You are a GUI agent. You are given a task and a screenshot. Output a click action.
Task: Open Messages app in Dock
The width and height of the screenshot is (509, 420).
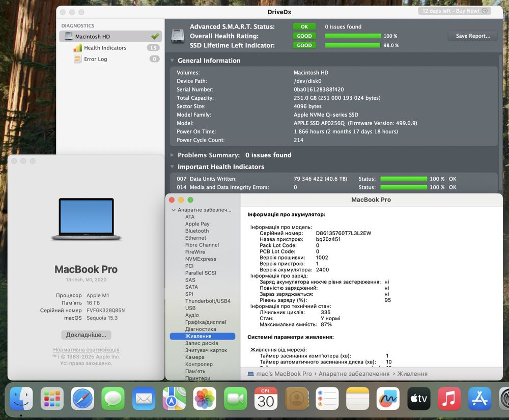tap(113, 398)
